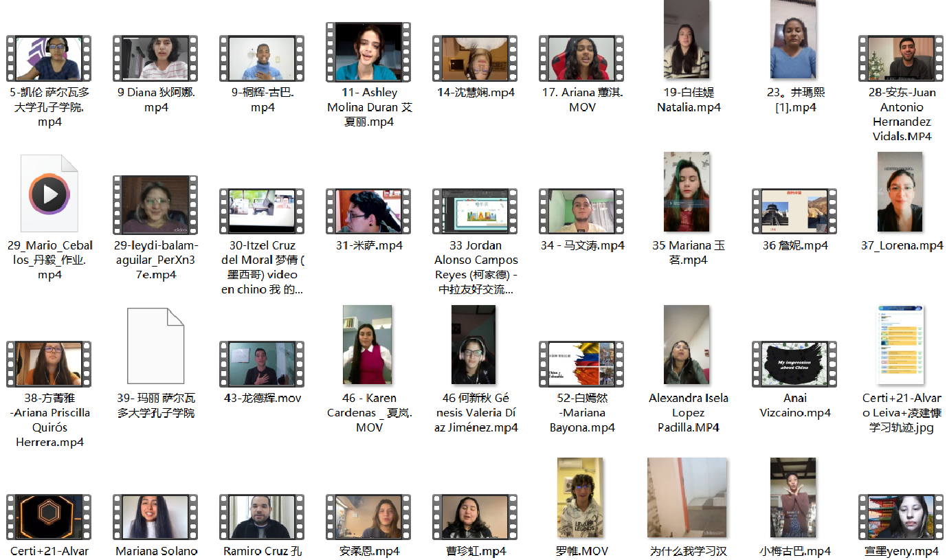This screenshot has height=560, width=947.
Task: Click the 46 - Karen Cardenas MOV thumbnail
Action: [368, 346]
